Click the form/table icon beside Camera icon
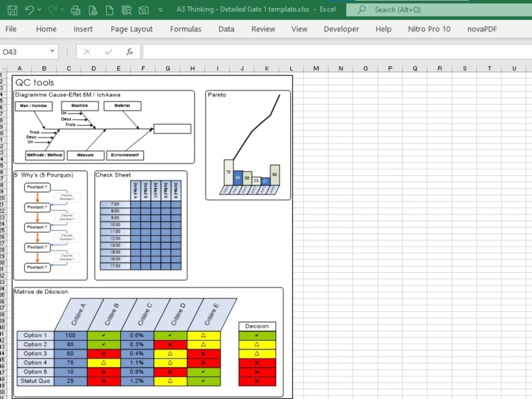Image resolution: width=532 pixels, height=399 pixels. coord(127,10)
